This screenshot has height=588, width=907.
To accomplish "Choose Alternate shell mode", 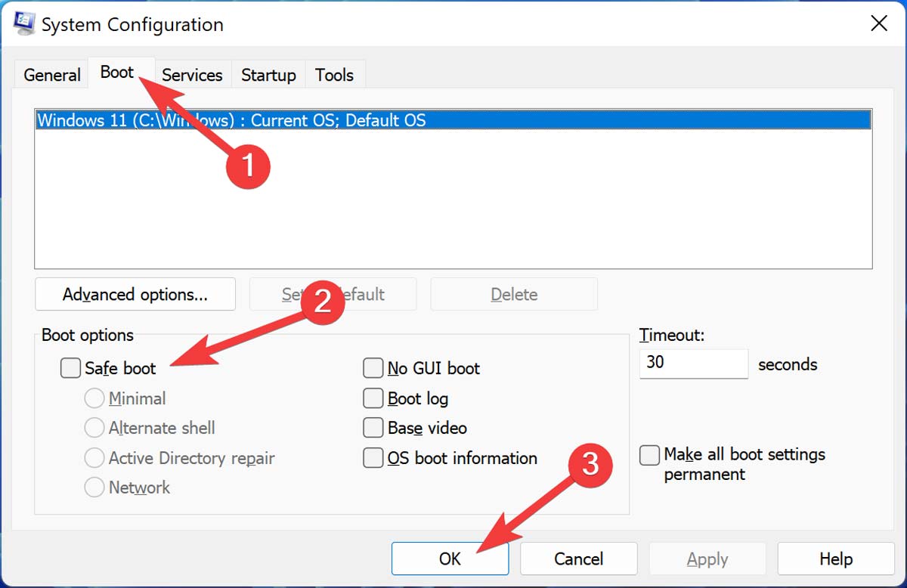I will click(94, 428).
